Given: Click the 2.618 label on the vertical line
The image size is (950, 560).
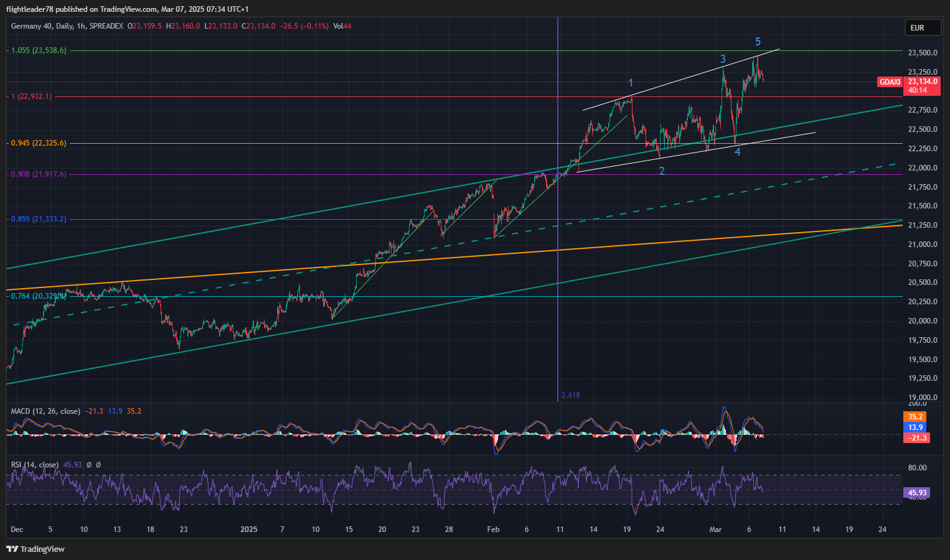Looking at the screenshot, I should point(571,395).
